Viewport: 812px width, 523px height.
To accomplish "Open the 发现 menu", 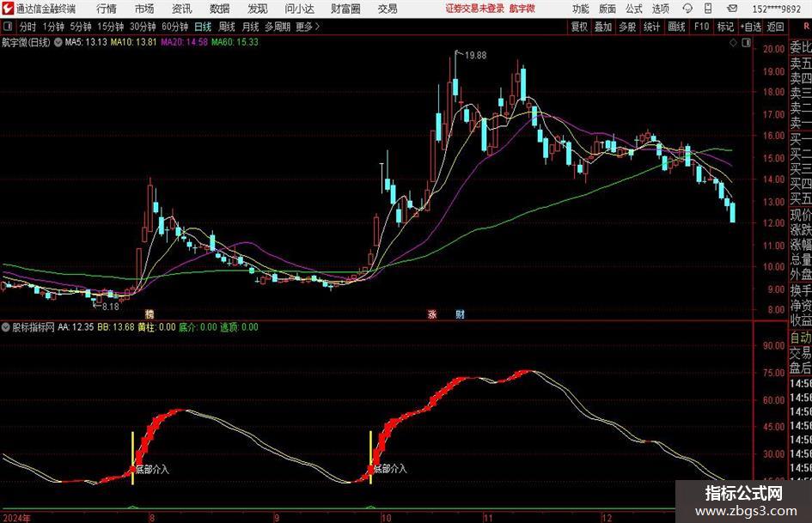I will point(258,9).
